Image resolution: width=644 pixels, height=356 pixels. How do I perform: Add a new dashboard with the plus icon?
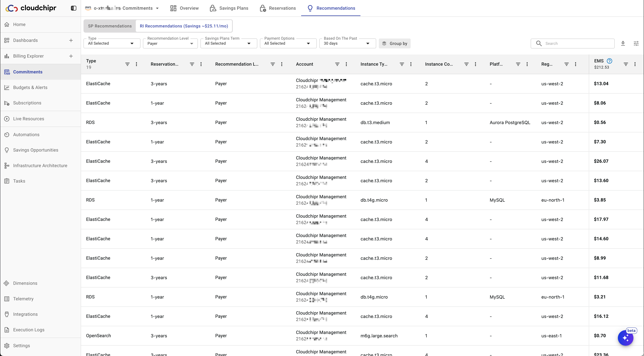point(71,40)
